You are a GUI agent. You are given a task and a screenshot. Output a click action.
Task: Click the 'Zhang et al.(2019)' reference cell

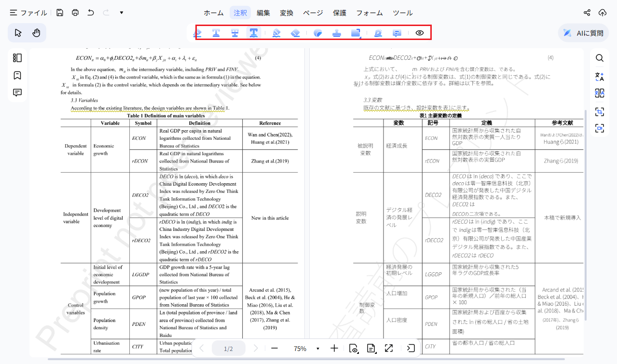(270, 161)
